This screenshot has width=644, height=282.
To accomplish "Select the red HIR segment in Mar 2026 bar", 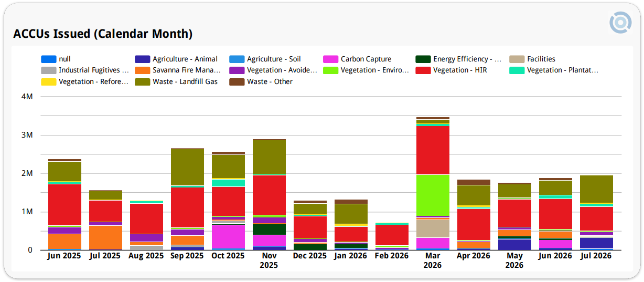I will (x=433, y=150).
